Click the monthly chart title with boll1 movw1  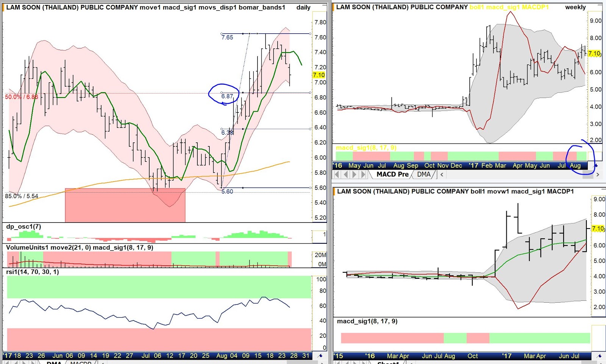[455, 191]
